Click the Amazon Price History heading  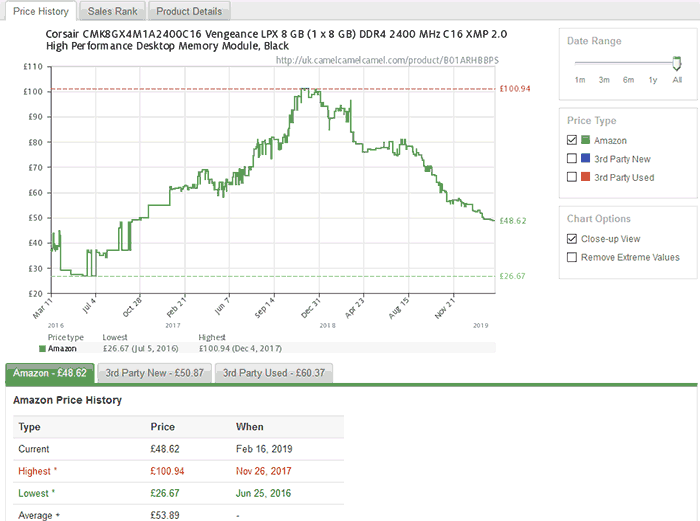(x=67, y=400)
